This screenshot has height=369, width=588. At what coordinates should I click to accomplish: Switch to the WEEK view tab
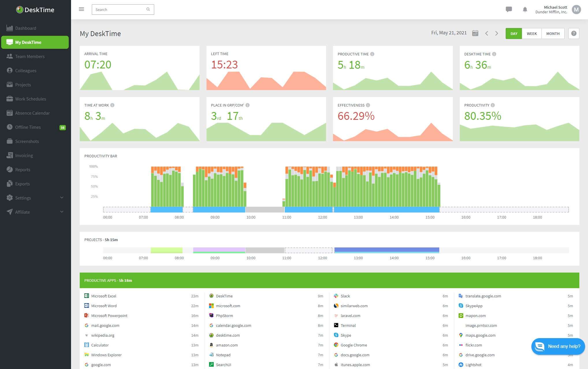pos(532,33)
